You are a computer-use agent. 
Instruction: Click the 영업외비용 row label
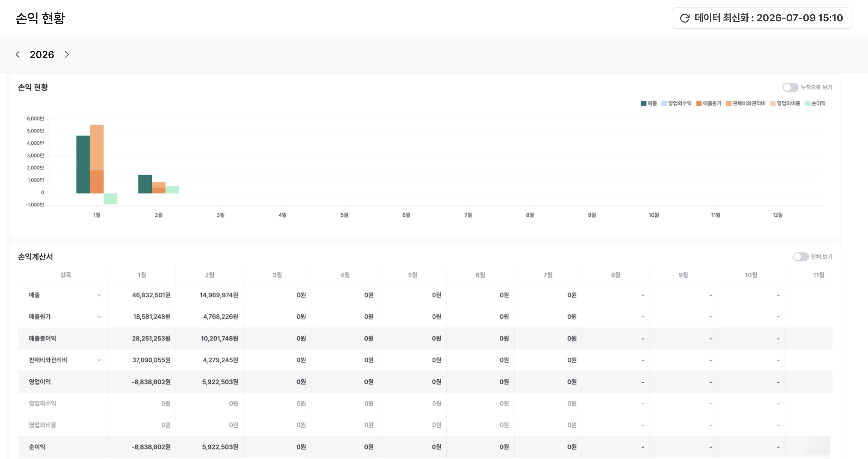point(42,425)
